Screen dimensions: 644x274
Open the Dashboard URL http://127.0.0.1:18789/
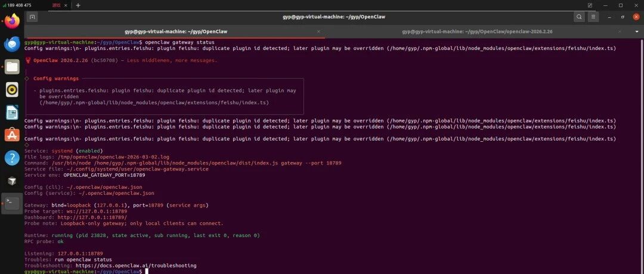(x=92, y=217)
